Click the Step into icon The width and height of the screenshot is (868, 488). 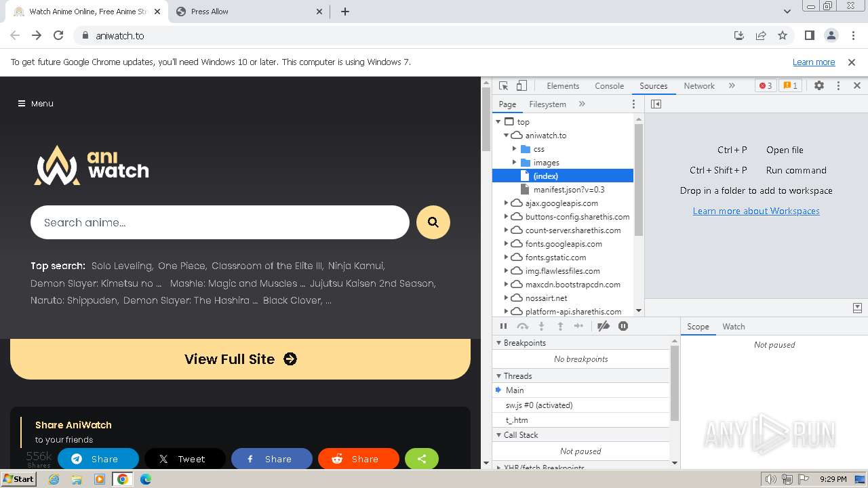541,326
